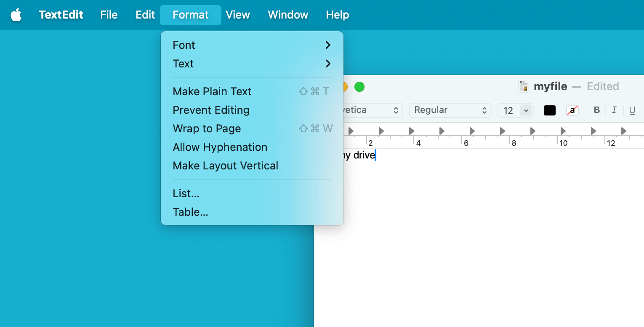Open the View menu

(238, 15)
